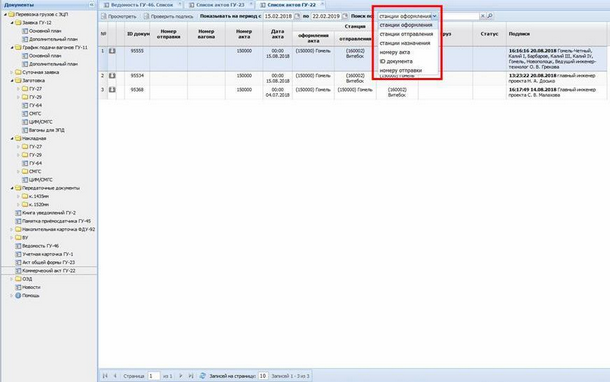Go to last page in pager
The width and height of the screenshot is (610, 382).
(191, 376)
